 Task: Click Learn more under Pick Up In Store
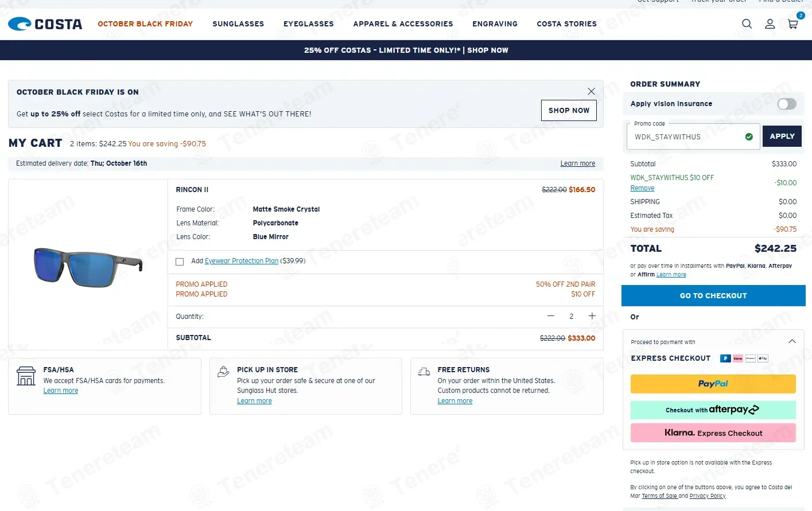[254, 401]
